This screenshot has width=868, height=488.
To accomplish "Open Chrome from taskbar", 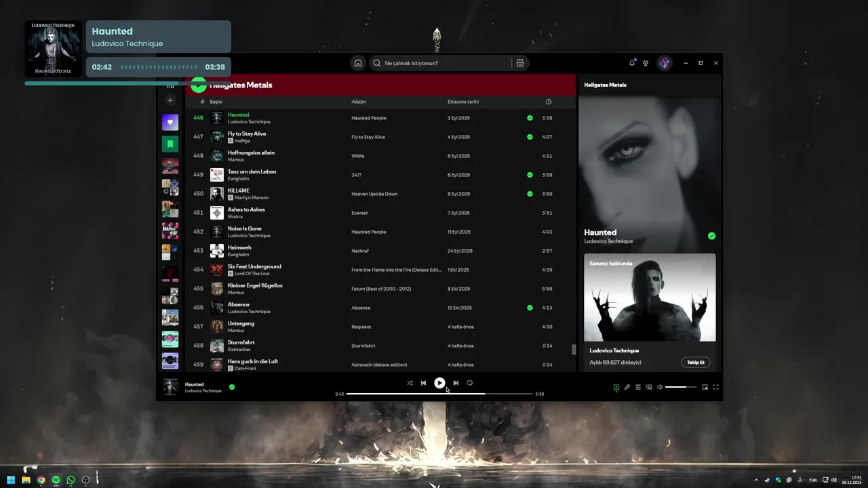I will (x=41, y=480).
